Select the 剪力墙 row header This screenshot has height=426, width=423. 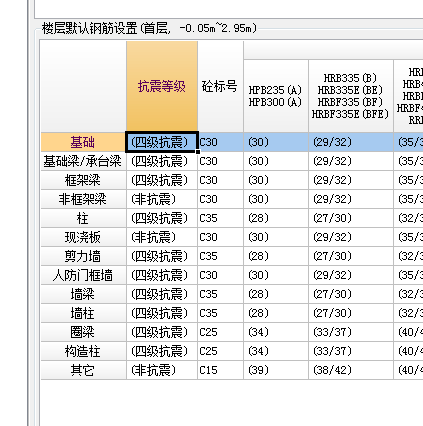tap(83, 256)
